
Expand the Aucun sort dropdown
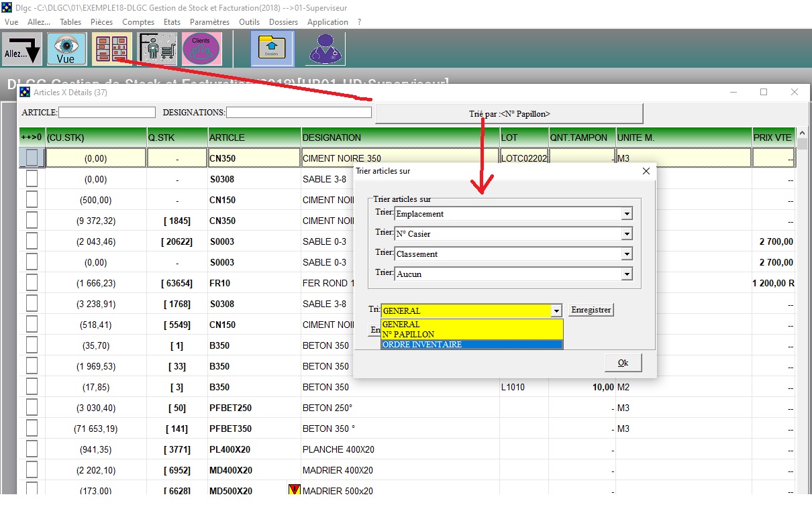pos(626,274)
